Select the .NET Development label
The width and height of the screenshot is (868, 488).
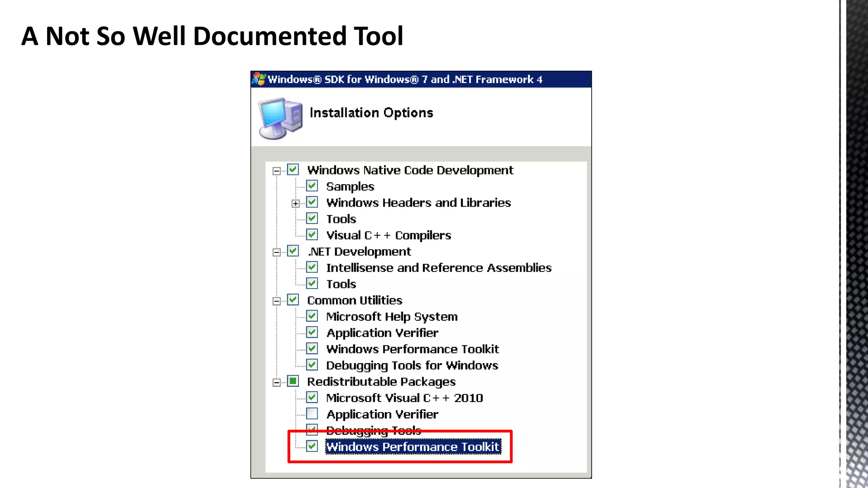359,252
